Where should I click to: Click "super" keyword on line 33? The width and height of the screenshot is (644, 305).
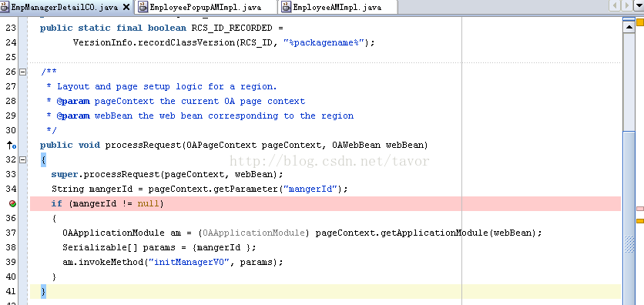click(65, 174)
